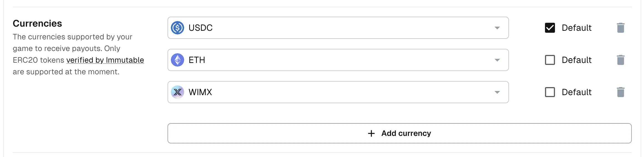Viewport: 644px width, 157px height.
Task: Click the plus icon beside Add currency
Action: tap(371, 133)
